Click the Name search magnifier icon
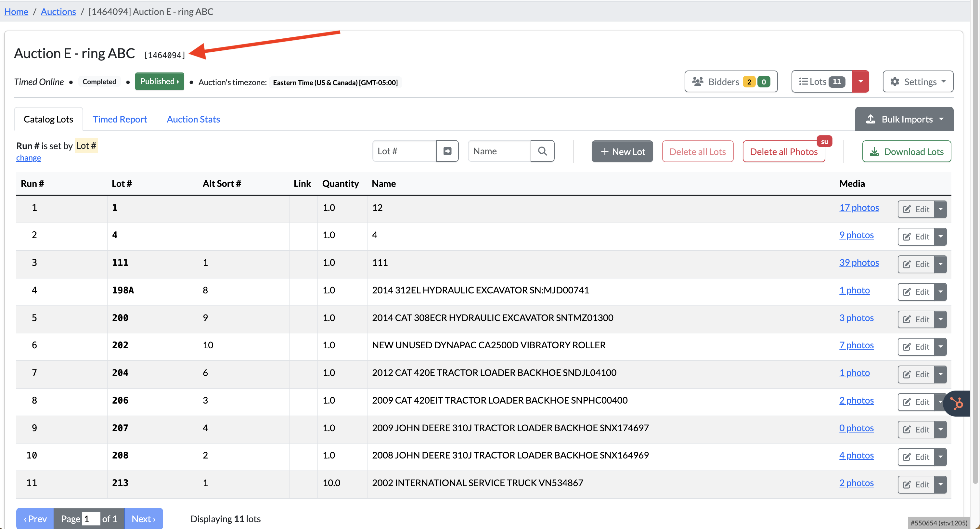The height and width of the screenshot is (529, 980). (542, 151)
